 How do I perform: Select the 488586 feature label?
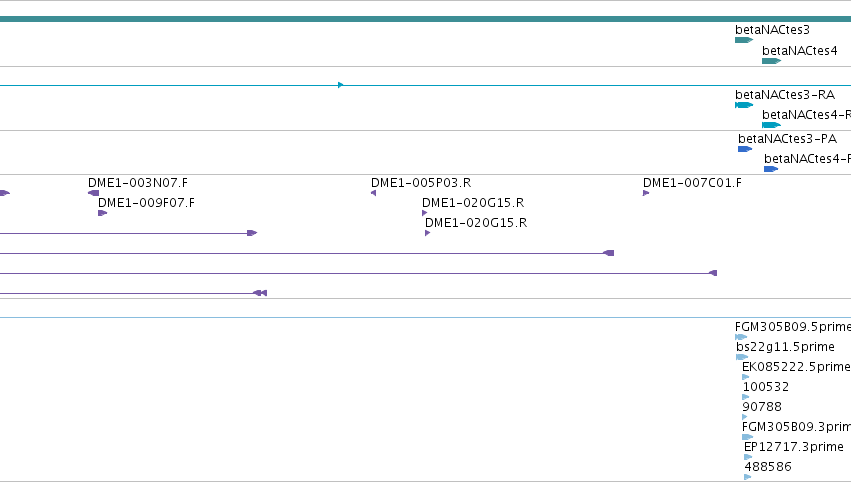coord(768,467)
